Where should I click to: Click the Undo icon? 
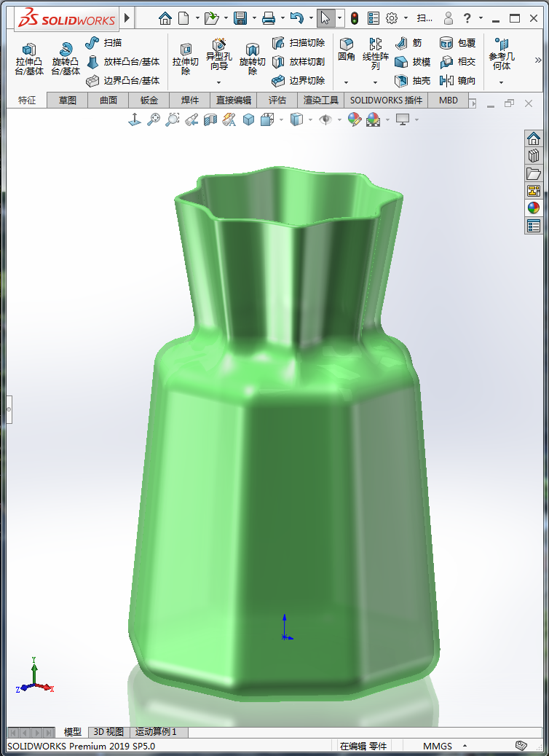[x=297, y=18]
